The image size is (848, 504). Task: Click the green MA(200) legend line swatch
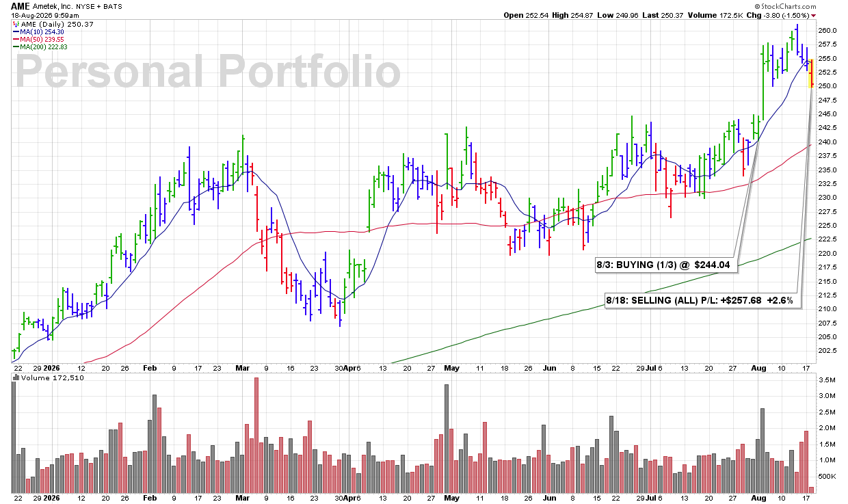15,47
